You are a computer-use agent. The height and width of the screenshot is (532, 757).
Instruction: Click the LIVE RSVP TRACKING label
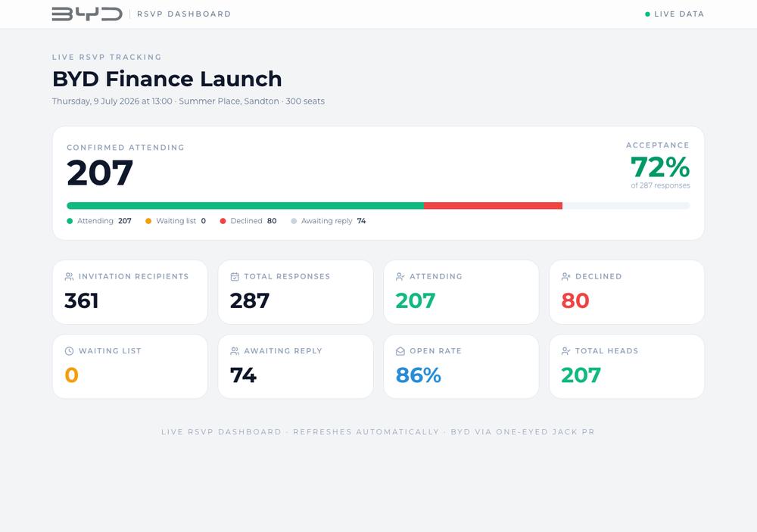[107, 57]
